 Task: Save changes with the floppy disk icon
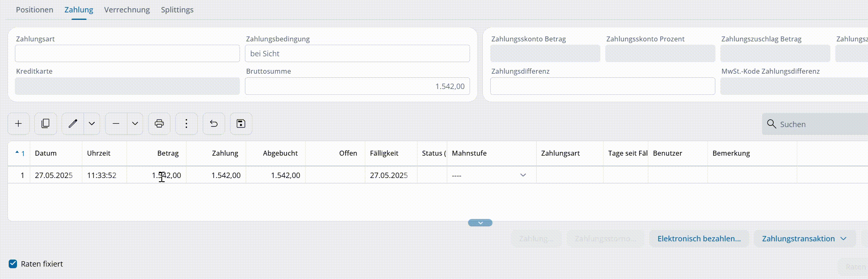241,124
